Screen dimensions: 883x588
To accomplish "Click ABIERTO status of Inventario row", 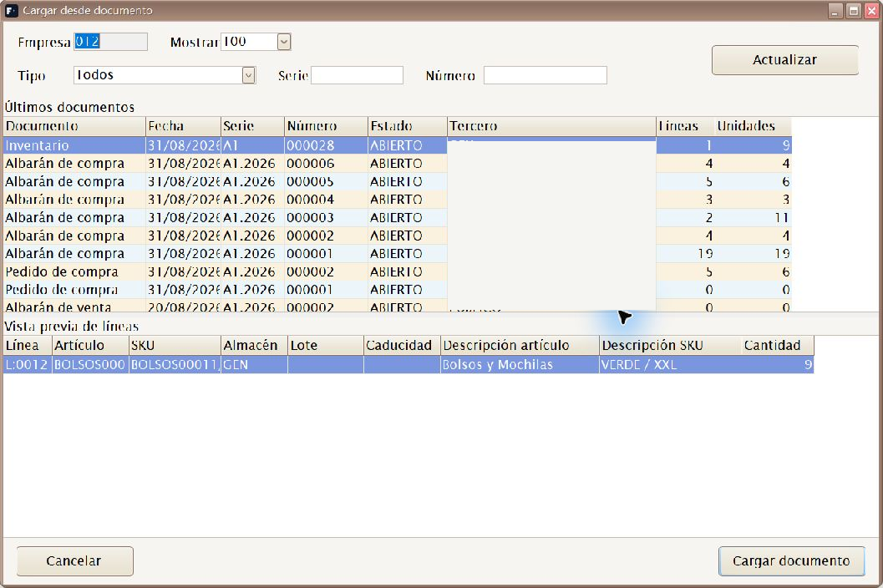I will click(x=408, y=145).
